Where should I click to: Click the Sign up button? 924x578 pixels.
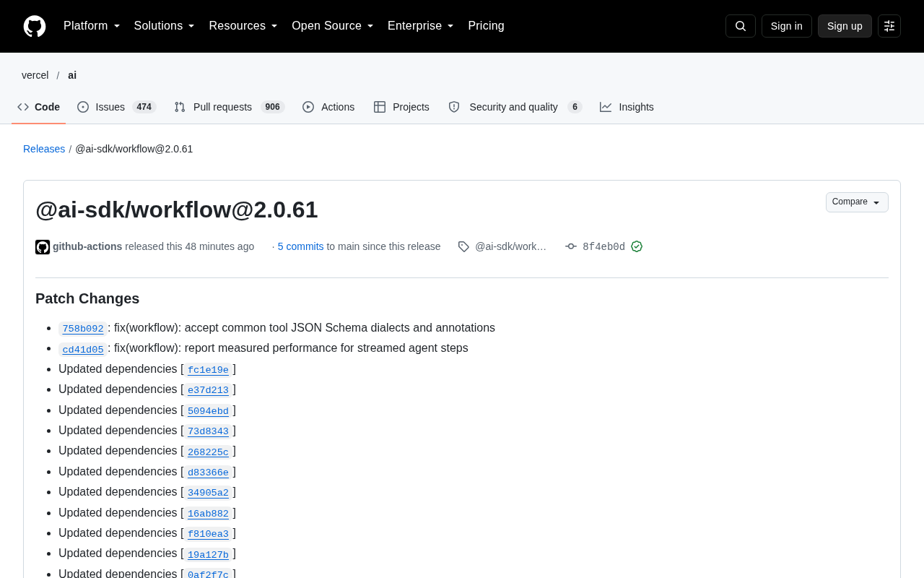click(845, 26)
